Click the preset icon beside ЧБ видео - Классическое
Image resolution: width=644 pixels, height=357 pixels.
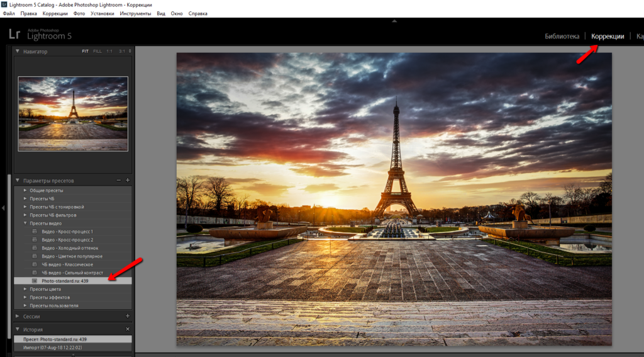click(35, 264)
